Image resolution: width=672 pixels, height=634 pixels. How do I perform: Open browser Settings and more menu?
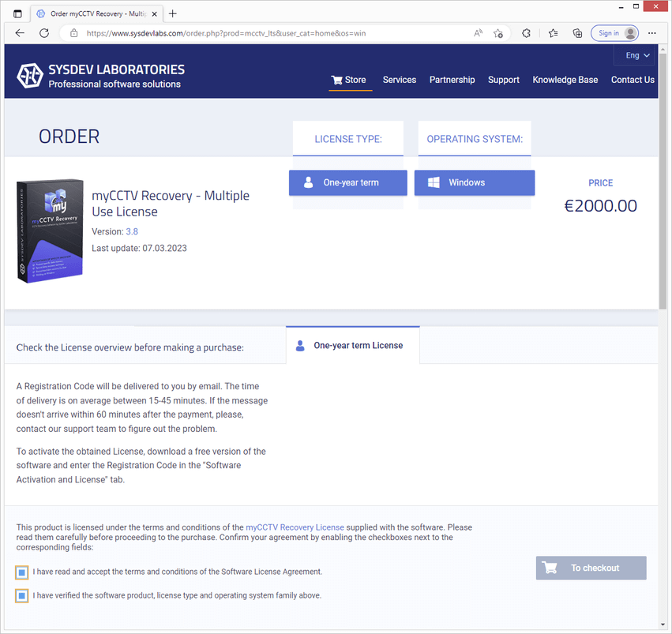coord(652,33)
